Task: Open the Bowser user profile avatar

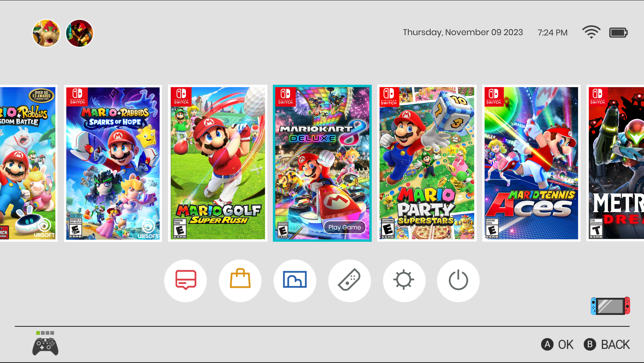Action: 46,33
